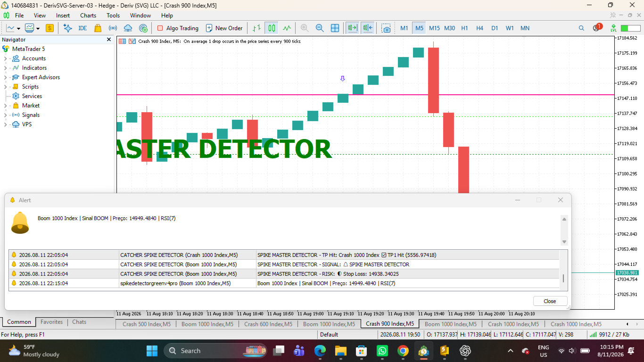Close the Alert dialog using Close button
The width and height of the screenshot is (644, 362).
click(x=550, y=301)
